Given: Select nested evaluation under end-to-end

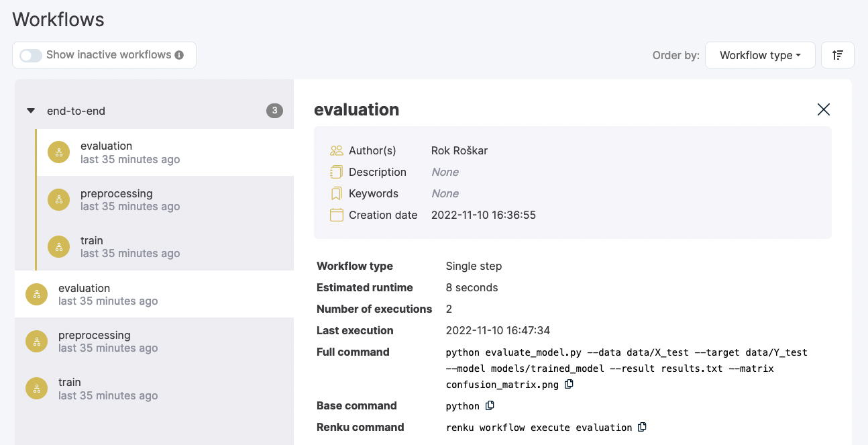Looking at the screenshot, I should click(165, 152).
